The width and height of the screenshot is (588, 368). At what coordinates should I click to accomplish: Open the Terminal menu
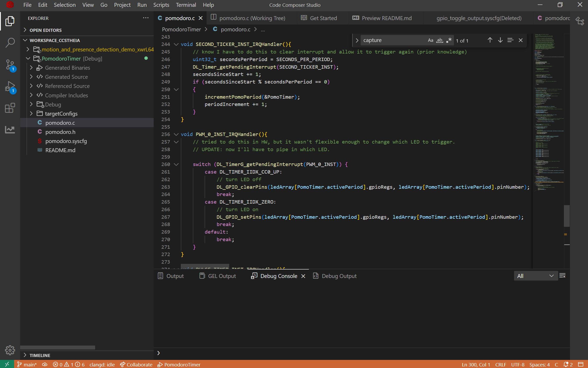(x=186, y=5)
